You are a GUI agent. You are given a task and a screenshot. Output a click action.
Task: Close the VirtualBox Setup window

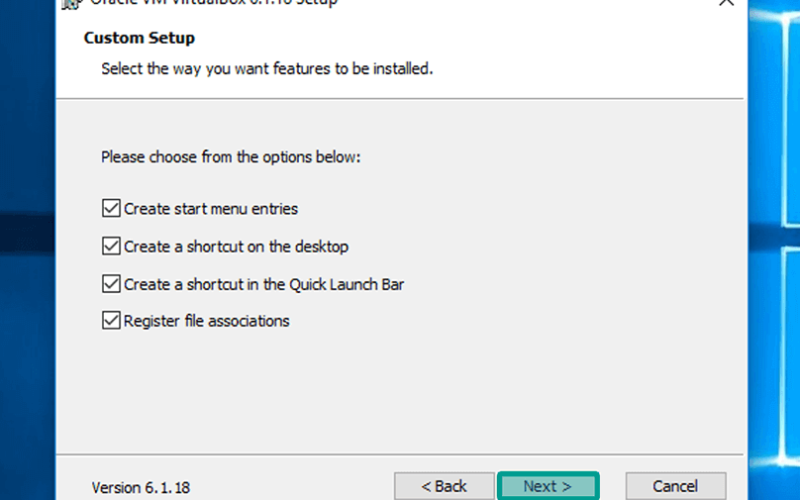click(726, 3)
